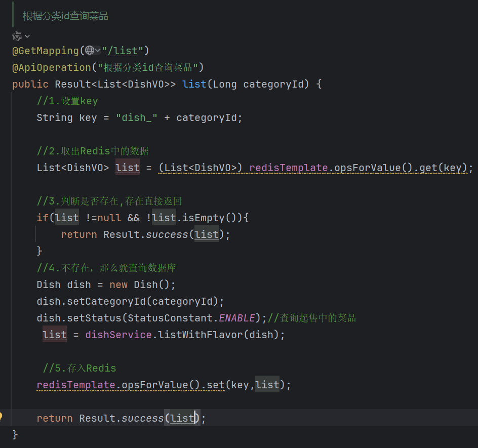Image resolution: width=478 pixels, height=448 pixels.
Task: Click the setCategoryId method call
Action: point(106,301)
